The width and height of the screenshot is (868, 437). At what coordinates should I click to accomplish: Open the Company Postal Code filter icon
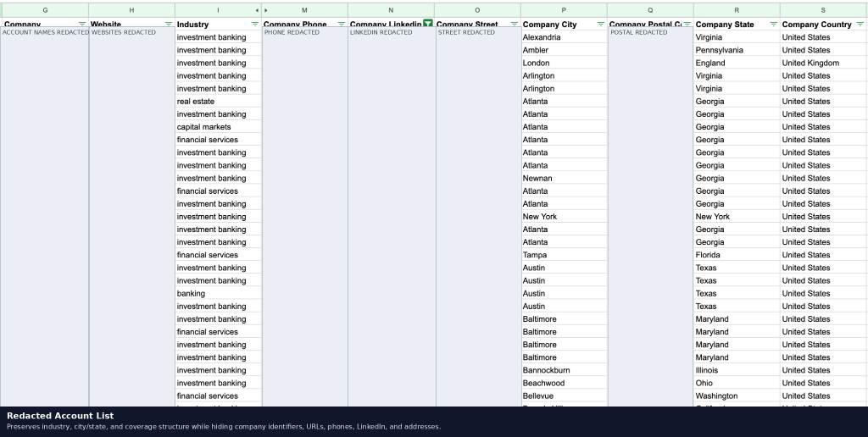point(687,24)
